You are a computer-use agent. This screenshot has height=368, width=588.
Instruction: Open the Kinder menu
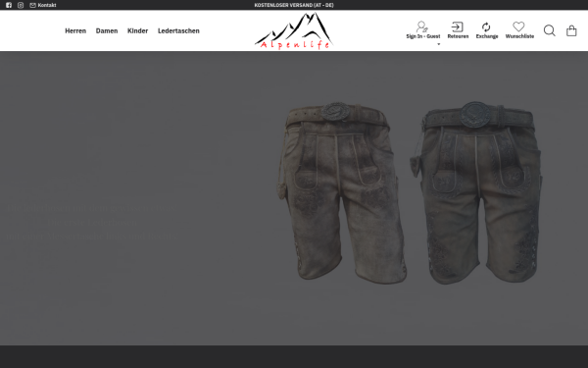pyautogui.click(x=137, y=30)
